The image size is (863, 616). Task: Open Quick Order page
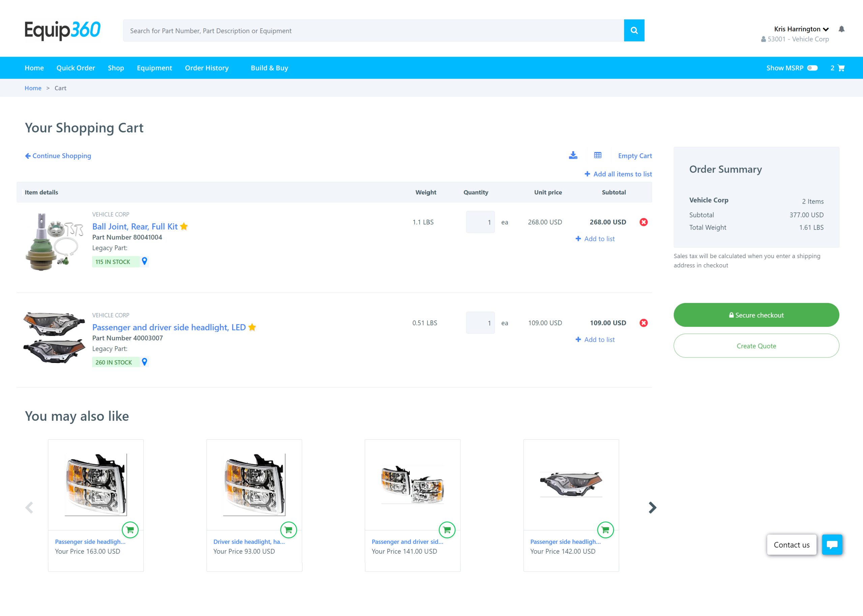[x=76, y=68]
